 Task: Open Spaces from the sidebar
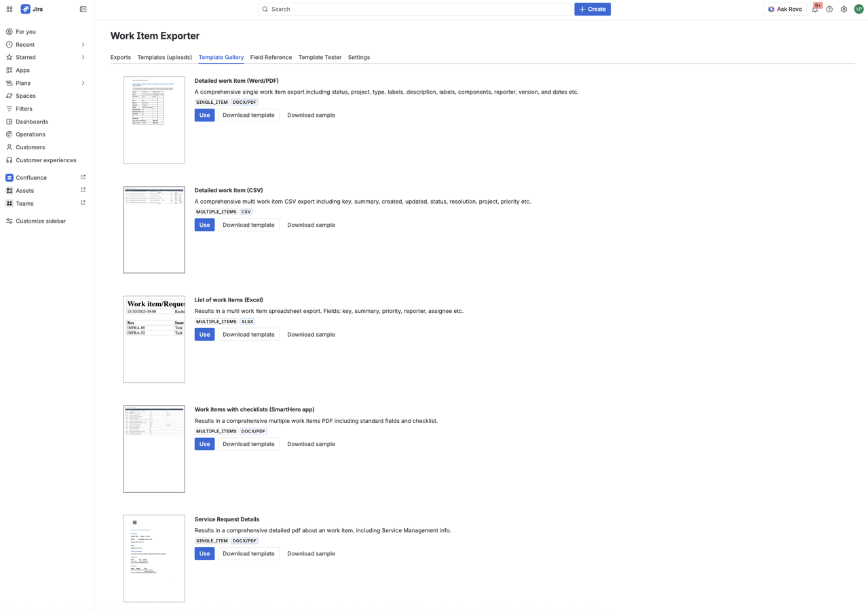(x=24, y=96)
